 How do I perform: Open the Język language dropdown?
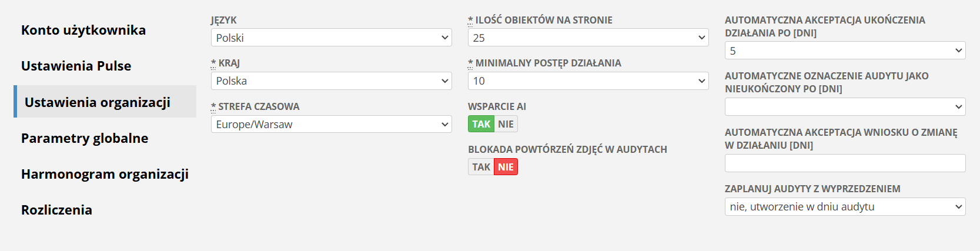click(331, 38)
